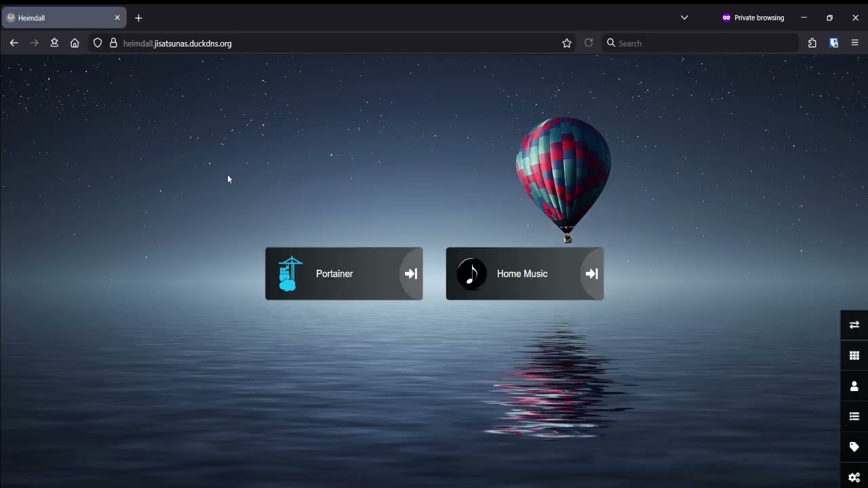Click the heimdall.jisatsunas.duckdns.org address bar
This screenshot has height=488, width=868.
click(x=332, y=43)
